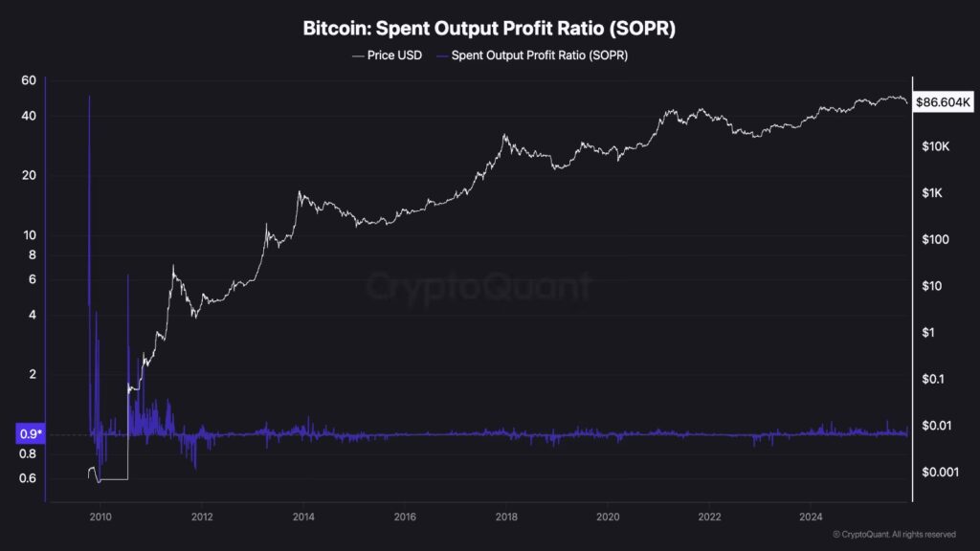Click the purple SOPR legend line marker

point(443,55)
